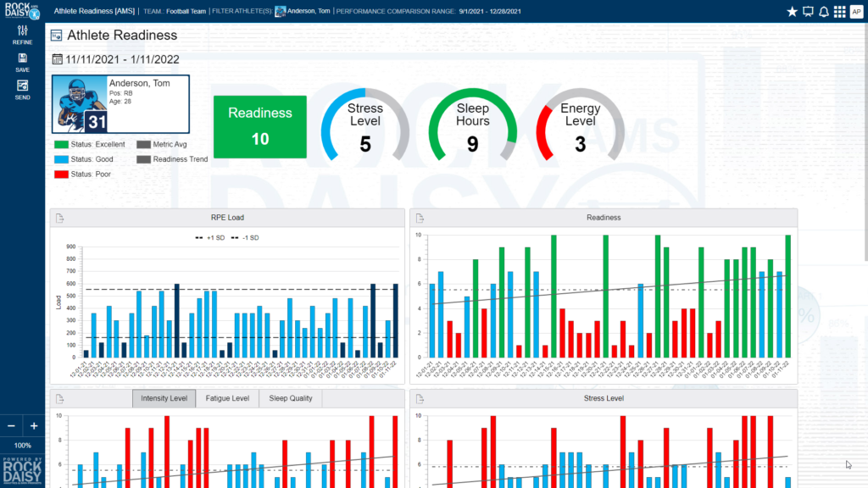Image resolution: width=868 pixels, height=488 pixels.
Task: Click the Football Team filter text
Action: click(186, 12)
